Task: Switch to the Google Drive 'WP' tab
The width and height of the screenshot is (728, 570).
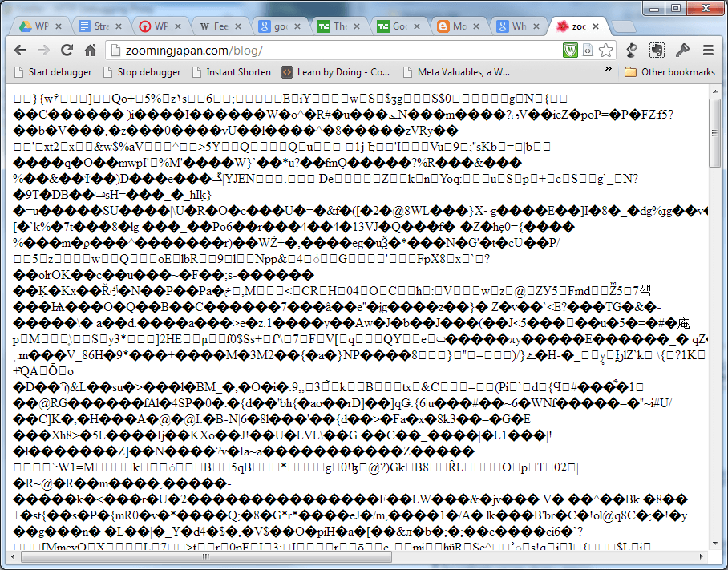Action: pos(34,26)
